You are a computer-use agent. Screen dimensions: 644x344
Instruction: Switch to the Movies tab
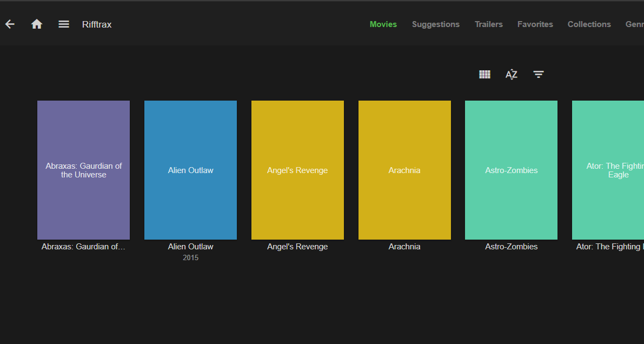tap(383, 24)
